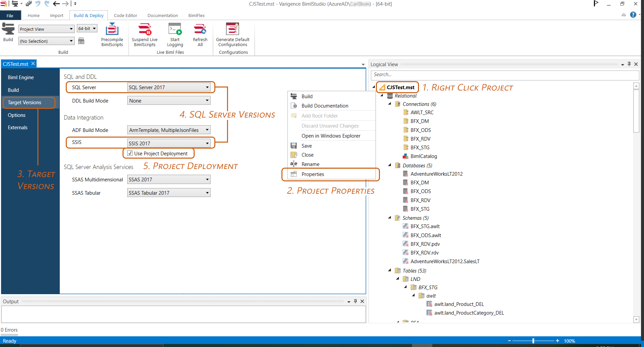This screenshot has height=347, width=644.
Task: Open the SQL Server version dropdown
Action: 169,87
